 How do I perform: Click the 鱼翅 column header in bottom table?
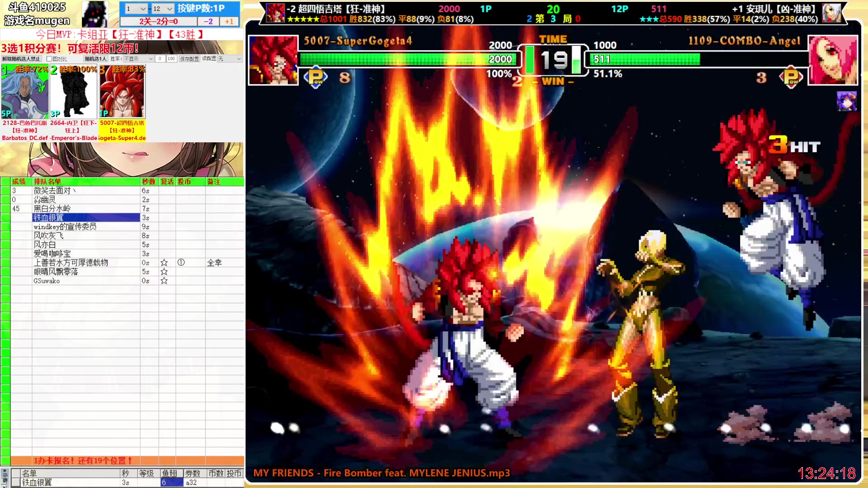click(x=171, y=473)
